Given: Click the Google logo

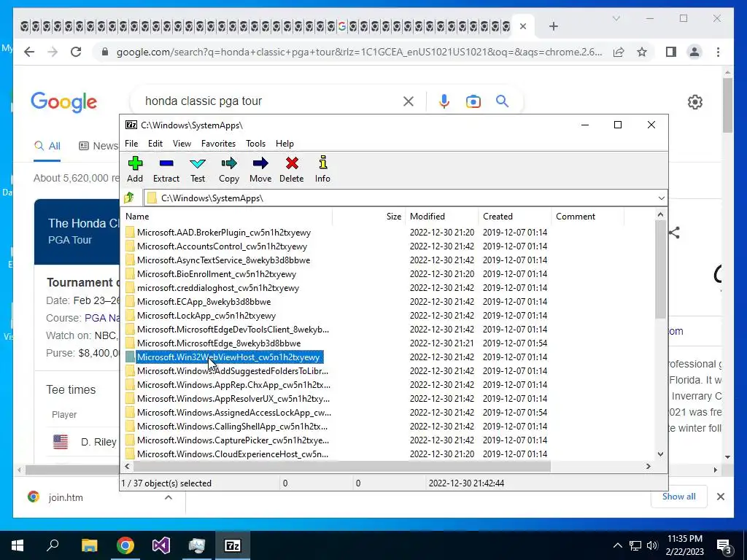Looking at the screenshot, I should coord(64,102).
